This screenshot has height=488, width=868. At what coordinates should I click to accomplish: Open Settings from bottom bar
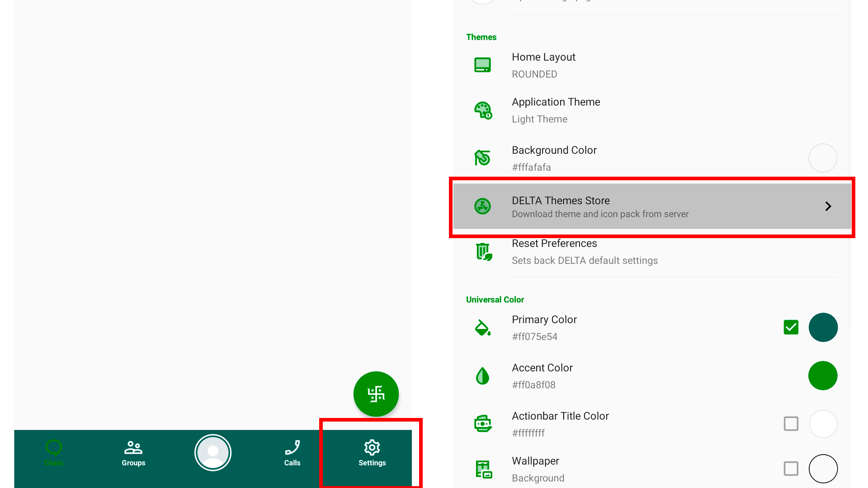tap(372, 453)
